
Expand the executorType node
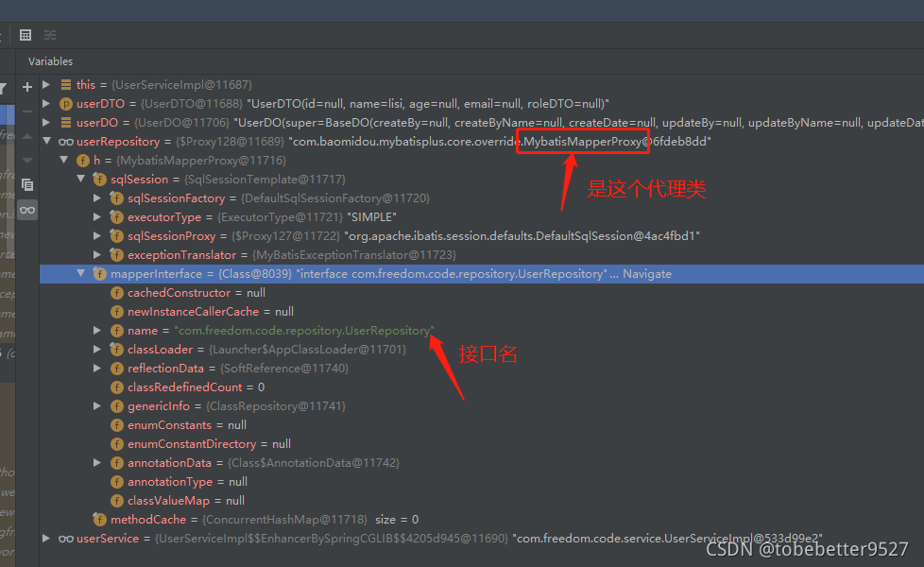(97, 217)
